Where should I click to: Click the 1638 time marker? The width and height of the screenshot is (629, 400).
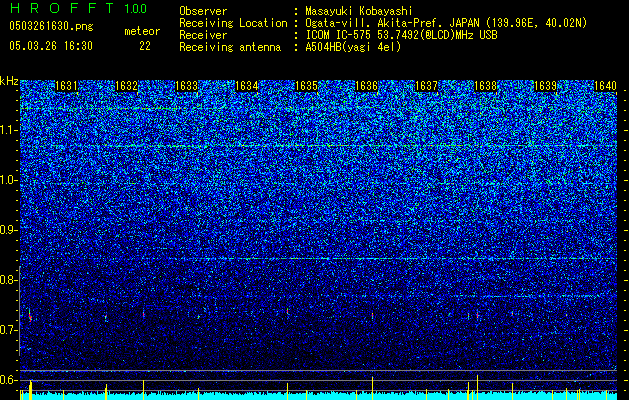point(485,86)
